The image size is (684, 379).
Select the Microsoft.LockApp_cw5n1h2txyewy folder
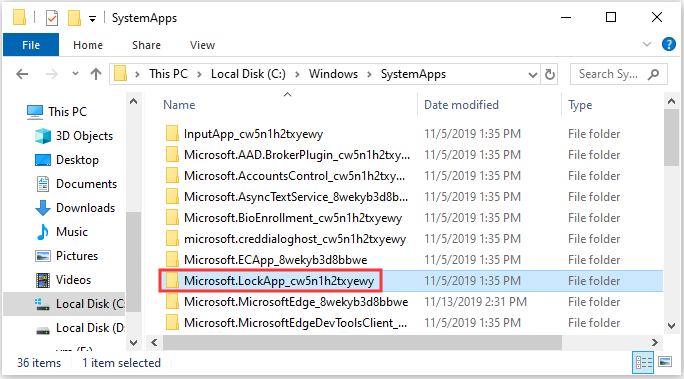[279, 280]
